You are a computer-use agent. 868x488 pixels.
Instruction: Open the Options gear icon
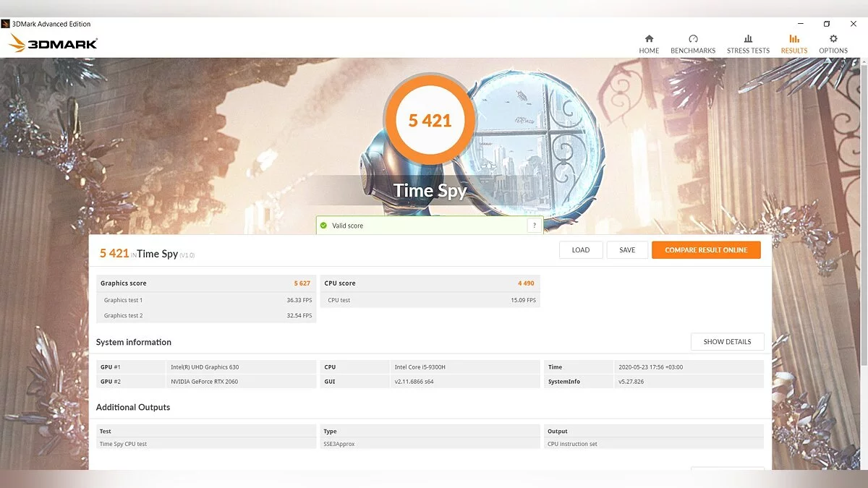[833, 38]
